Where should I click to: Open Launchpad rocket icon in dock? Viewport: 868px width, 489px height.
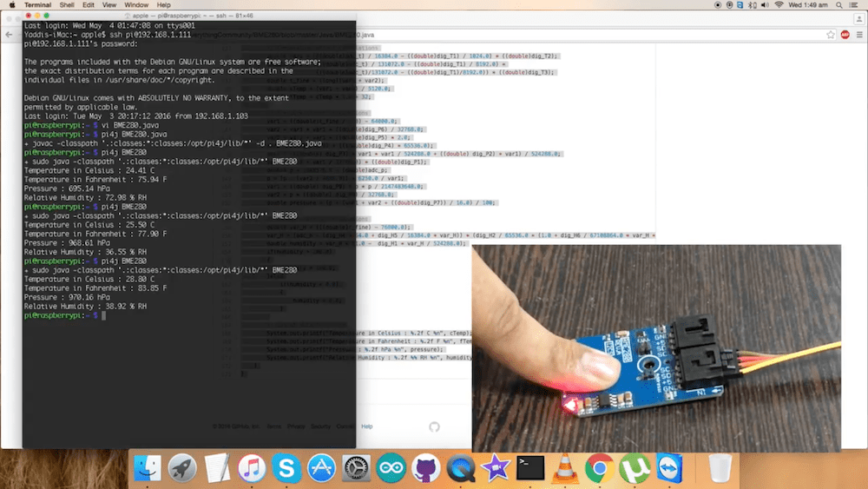pos(182,468)
